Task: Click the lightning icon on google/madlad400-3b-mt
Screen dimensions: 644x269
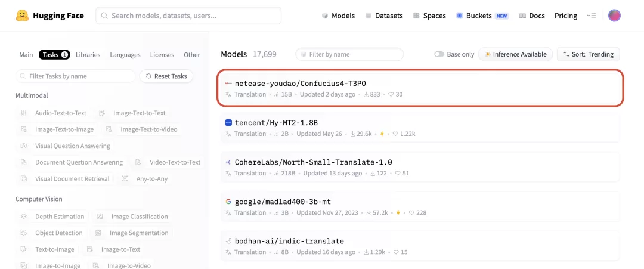Action: [398, 213]
